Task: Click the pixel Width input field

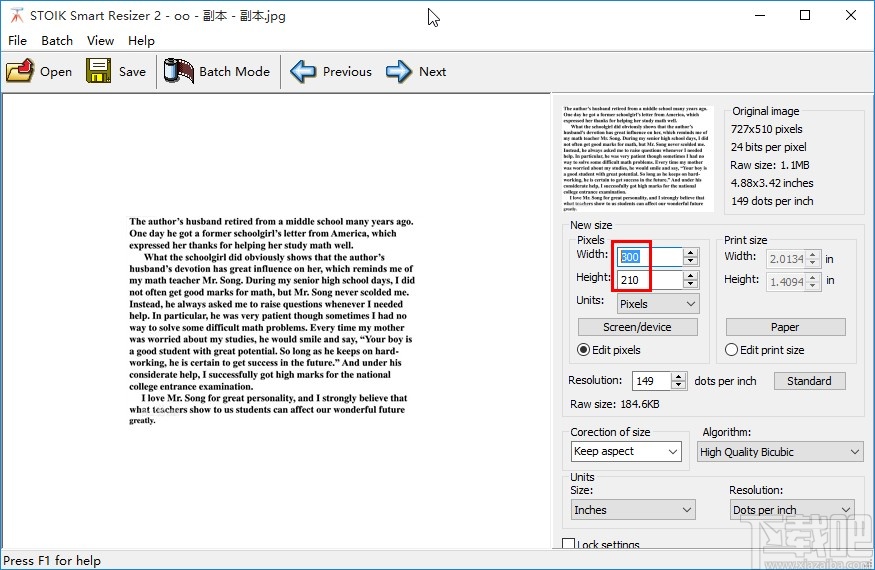Action: click(x=650, y=257)
